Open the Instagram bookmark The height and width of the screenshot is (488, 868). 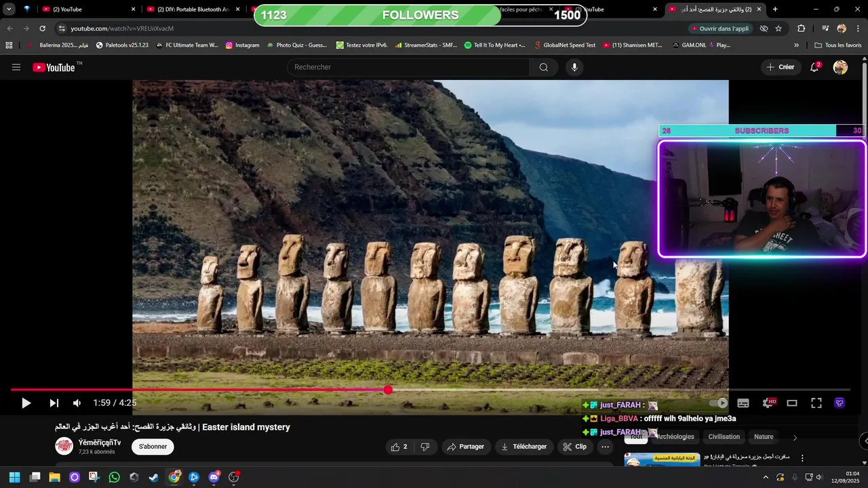tap(243, 45)
